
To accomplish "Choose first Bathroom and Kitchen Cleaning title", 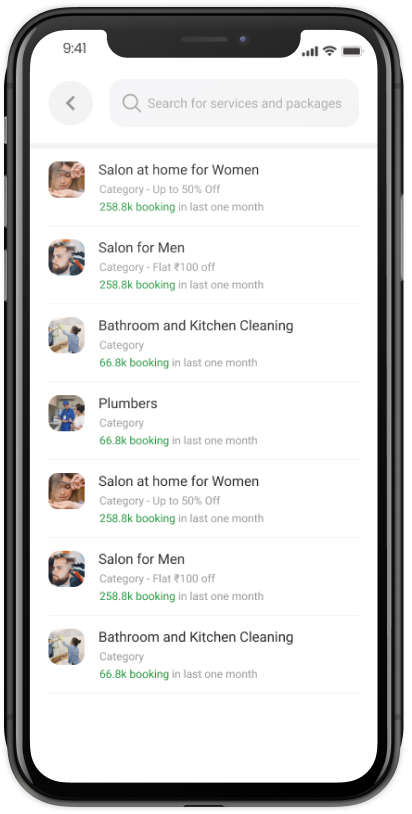I will [x=196, y=326].
